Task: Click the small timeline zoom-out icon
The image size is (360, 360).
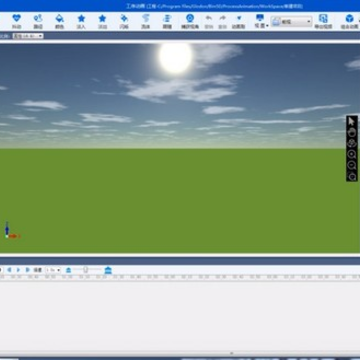Action: (68, 270)
